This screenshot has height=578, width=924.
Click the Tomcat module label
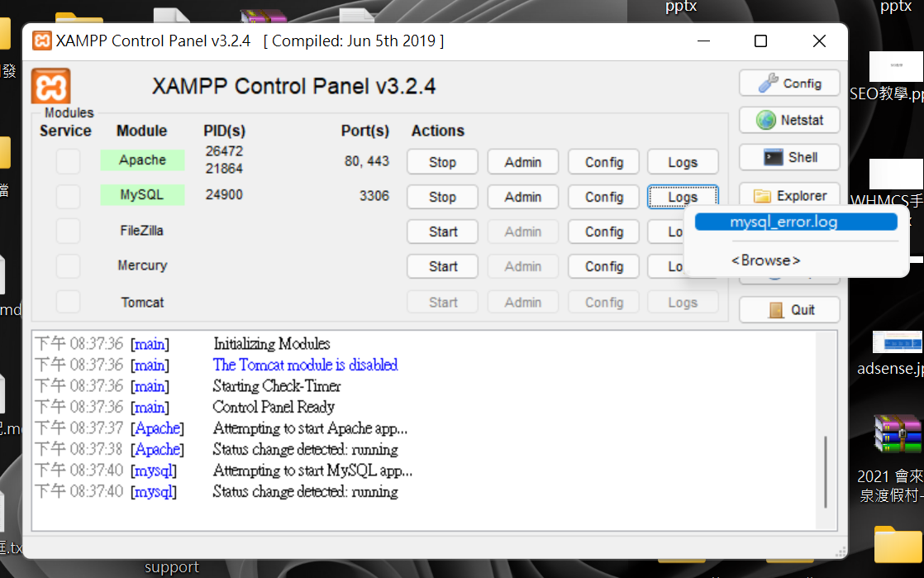142,302
